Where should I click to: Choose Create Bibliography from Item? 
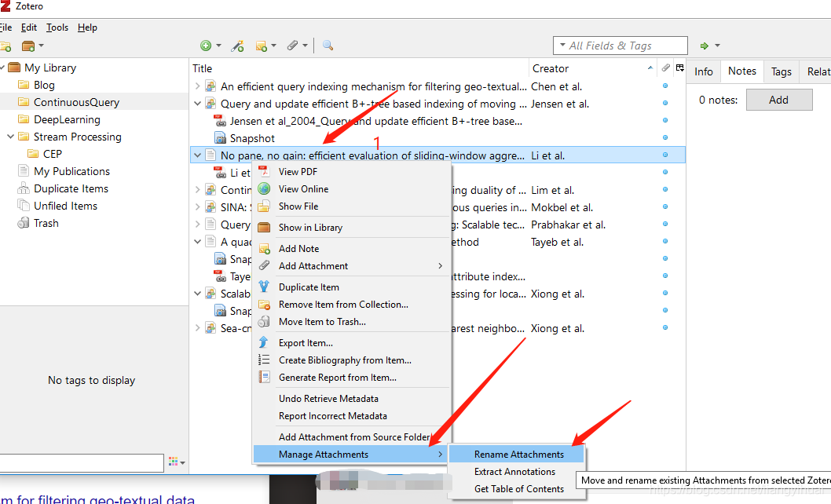click(351, 360)
